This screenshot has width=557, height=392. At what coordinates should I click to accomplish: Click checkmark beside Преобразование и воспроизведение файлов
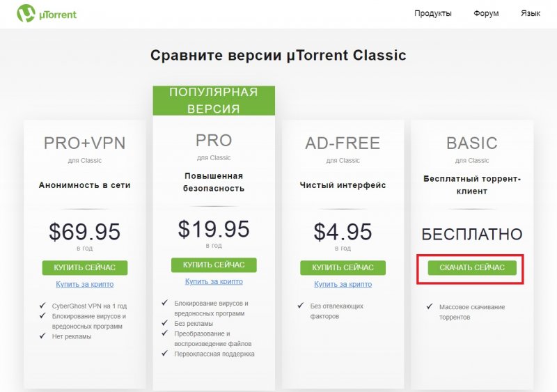coord(164,334)
